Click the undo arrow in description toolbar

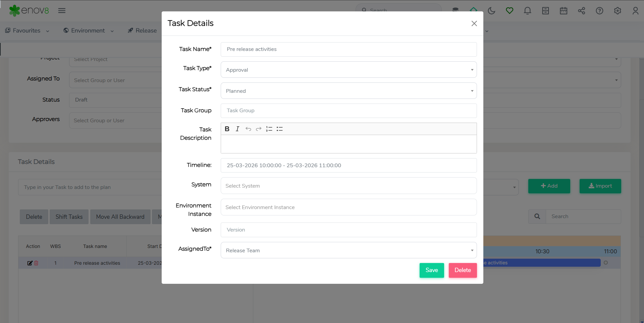point(248,129)
